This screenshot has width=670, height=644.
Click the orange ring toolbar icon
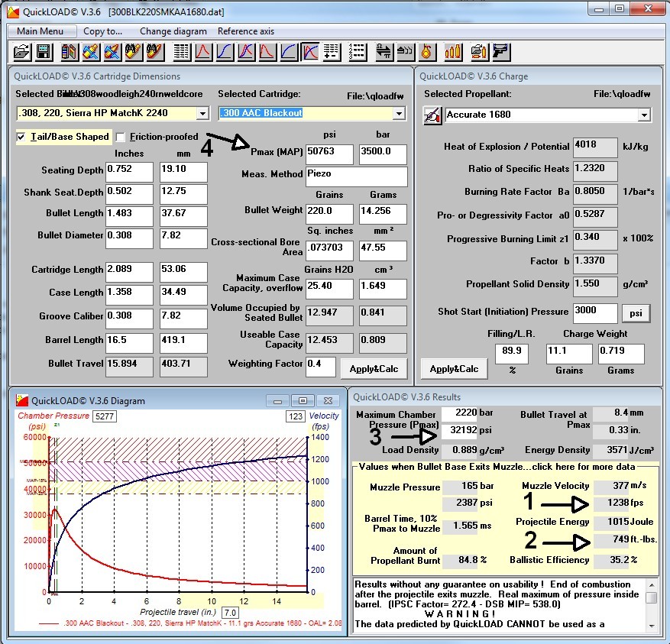pyautogui.click(x=426, y=52)
